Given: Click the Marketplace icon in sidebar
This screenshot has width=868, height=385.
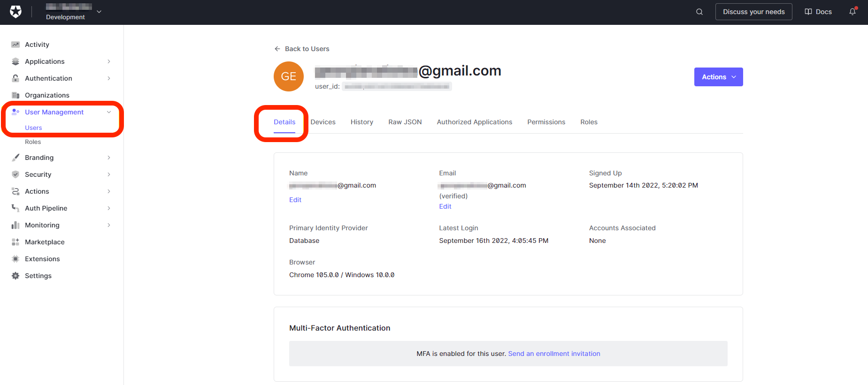Looking at the screenshot, I should (x=15, y=242).
